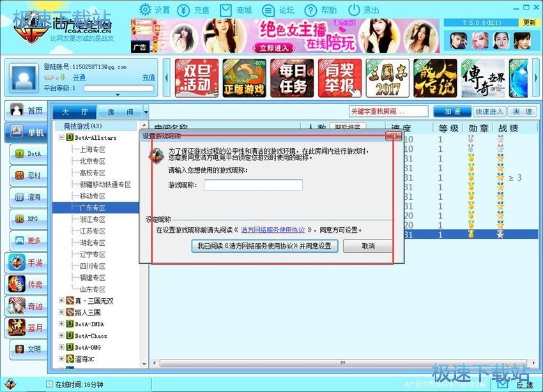This screenshot has width=543, height=392.
Task: Click the user avatar picture
Action: coord(24,78)
